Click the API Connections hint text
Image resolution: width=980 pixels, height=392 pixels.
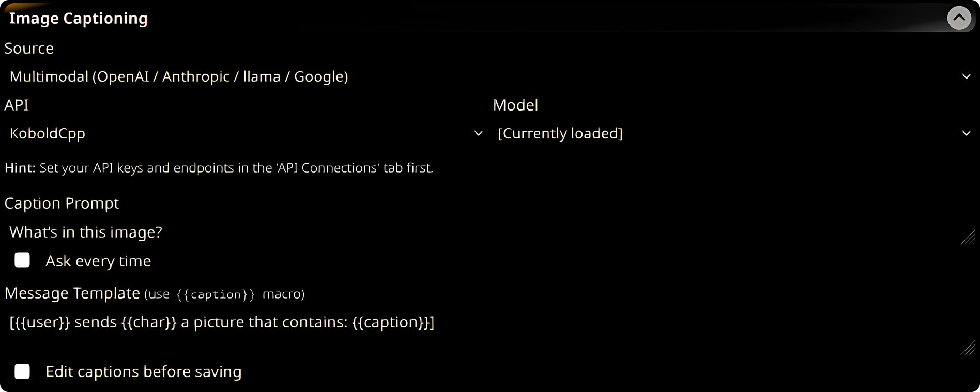click(x=219, y=168)
